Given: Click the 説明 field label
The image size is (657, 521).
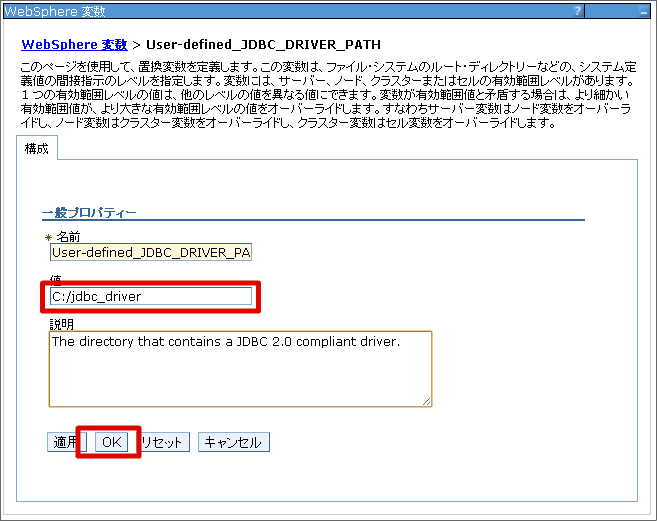Looking at the screenshot, I should click(x=62, y=324).
